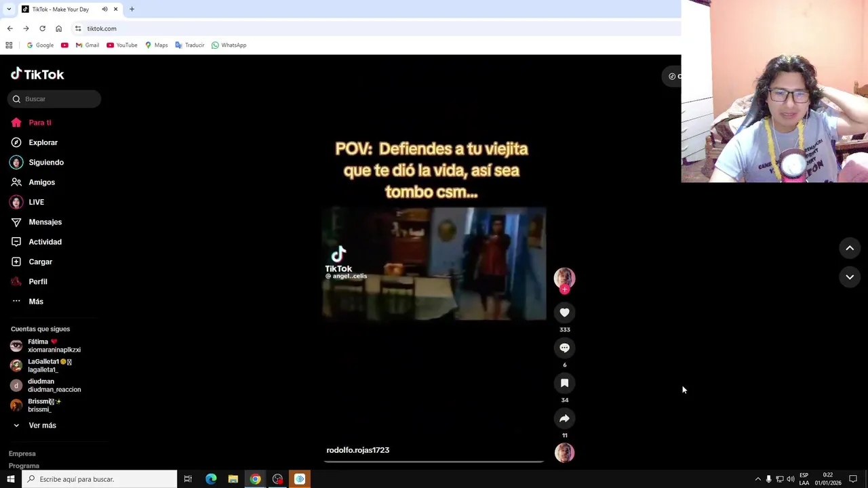Open Microsoft Edge from taskbar
The width and height of the screenshot is (868, 488).
211,479
